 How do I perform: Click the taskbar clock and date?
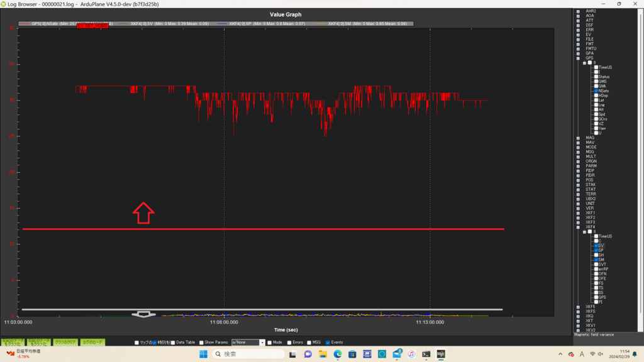point(619,354)
